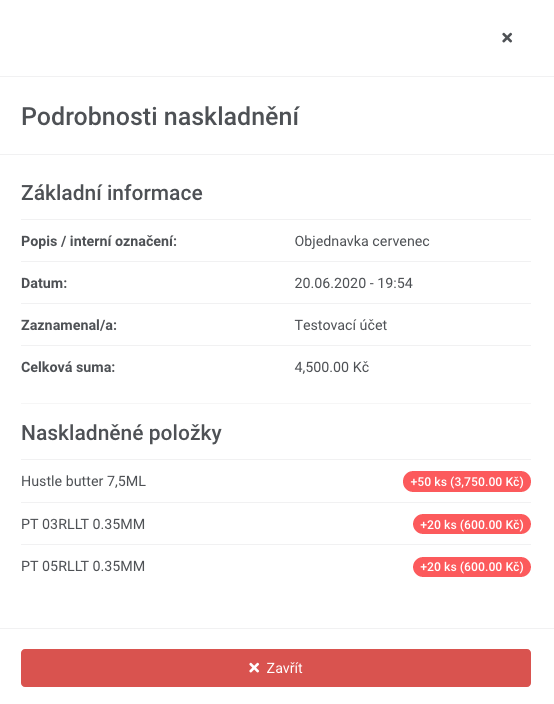Click the Popis / interní označení label

pos(99,241)
